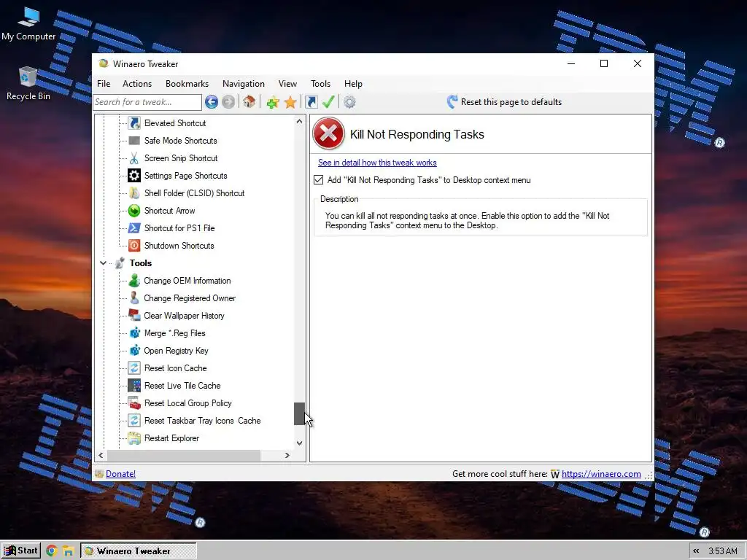Image resolution: width=747 pixels, height=560 pixels.
Task: Click the Shell Folder (CLSID) Shortcut icon
Action: tap(134, 192)
